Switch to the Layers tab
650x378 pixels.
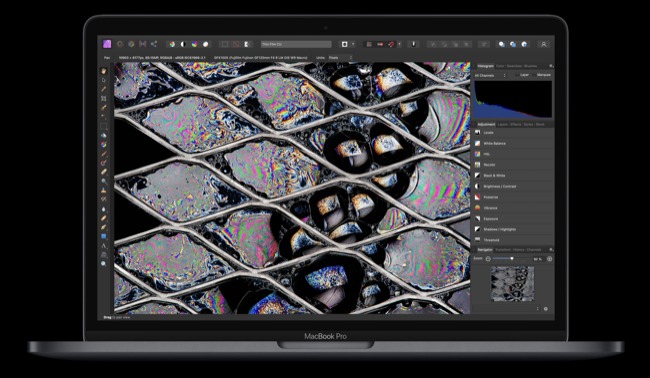coord(502,124)
